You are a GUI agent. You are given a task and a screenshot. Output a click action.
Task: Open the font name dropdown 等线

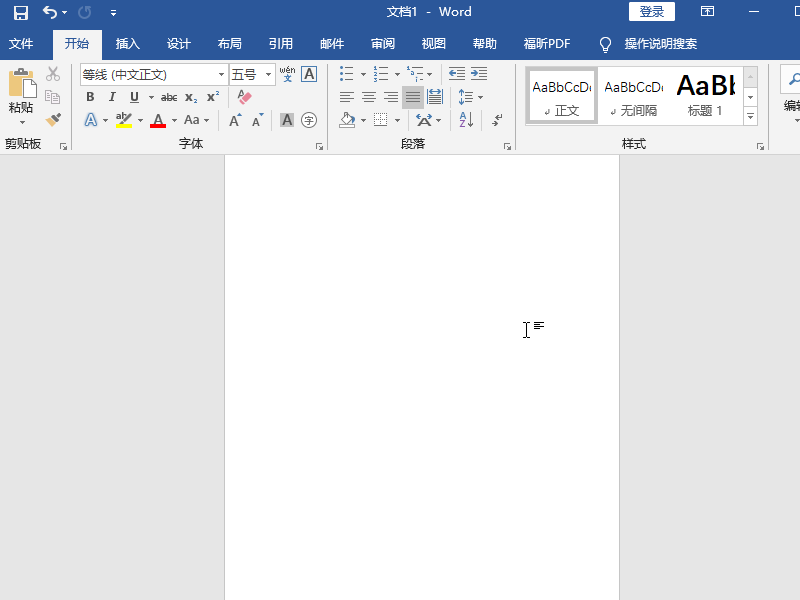click(221, 74)
